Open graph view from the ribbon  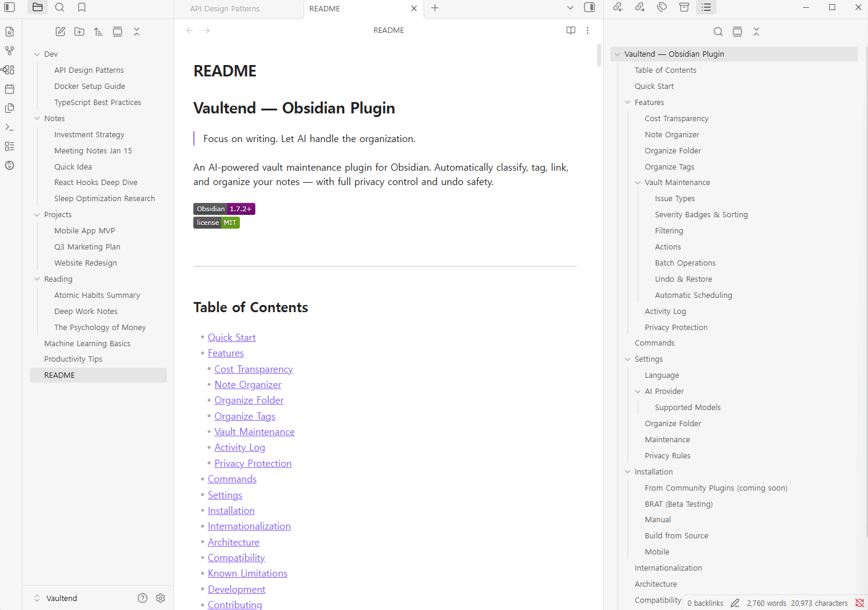[x=10, y=51]
